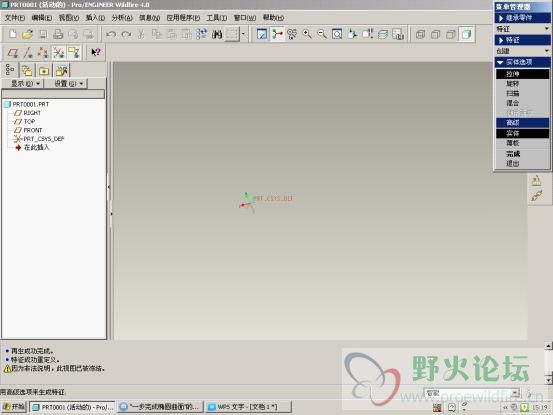Print the model with the printer icon
The height and width of the screenshot is (415, 553).
(x=58, y=34)
